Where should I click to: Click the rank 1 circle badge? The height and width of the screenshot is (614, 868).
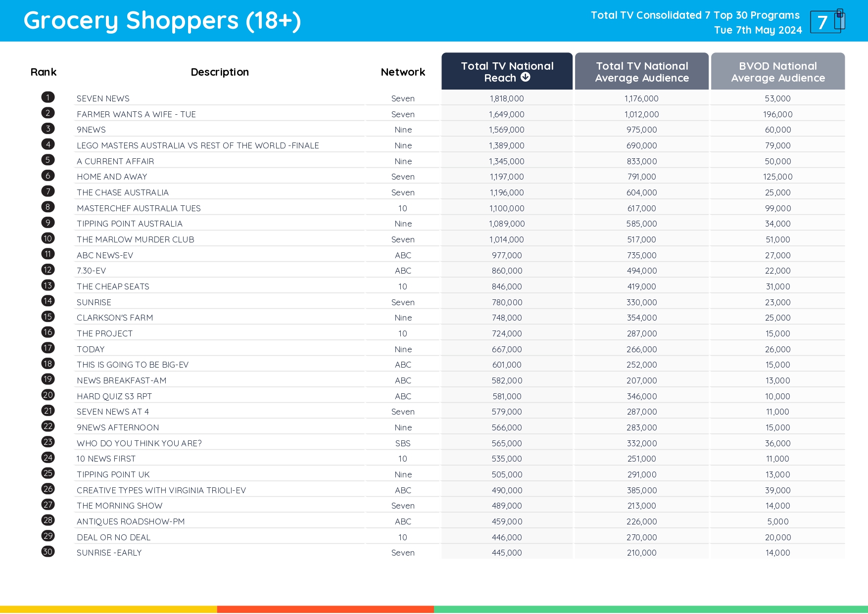coord(48,97)
